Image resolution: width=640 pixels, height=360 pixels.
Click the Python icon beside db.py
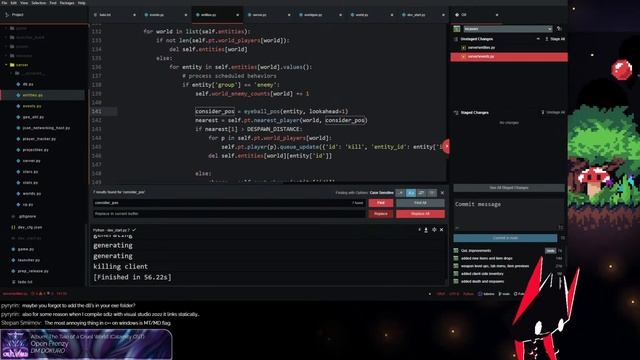pos(18,84)
